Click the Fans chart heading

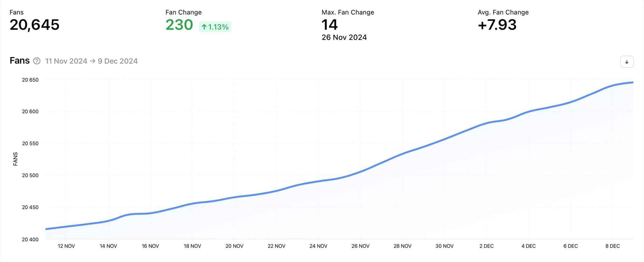coord(20,61)
